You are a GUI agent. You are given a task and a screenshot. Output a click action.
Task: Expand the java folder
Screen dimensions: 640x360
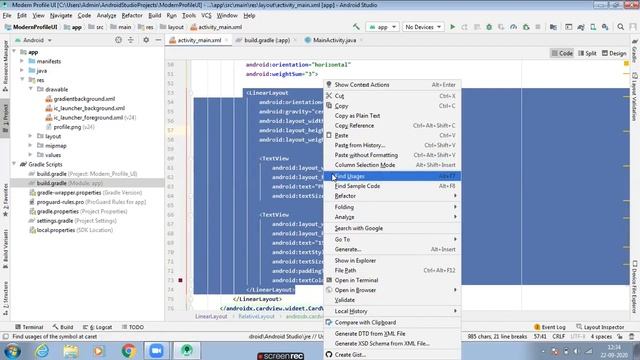(22, 71)
